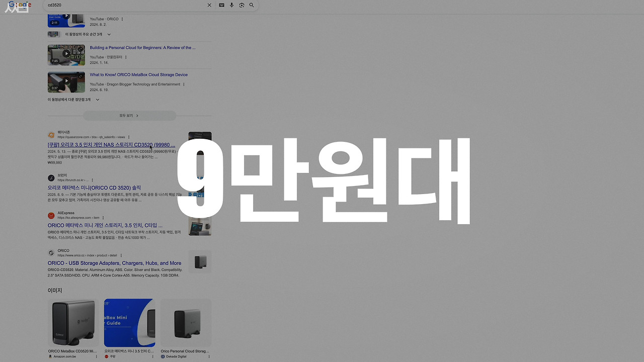Click the 쿠팡 icon under the MetaBox image

tap(107, 356)
